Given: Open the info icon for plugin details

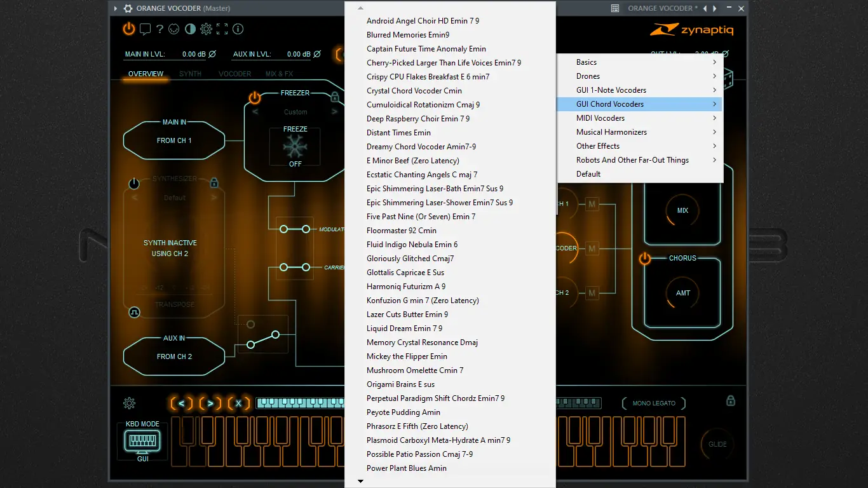Looking at the screenshot, I should [x=238, y=29].
